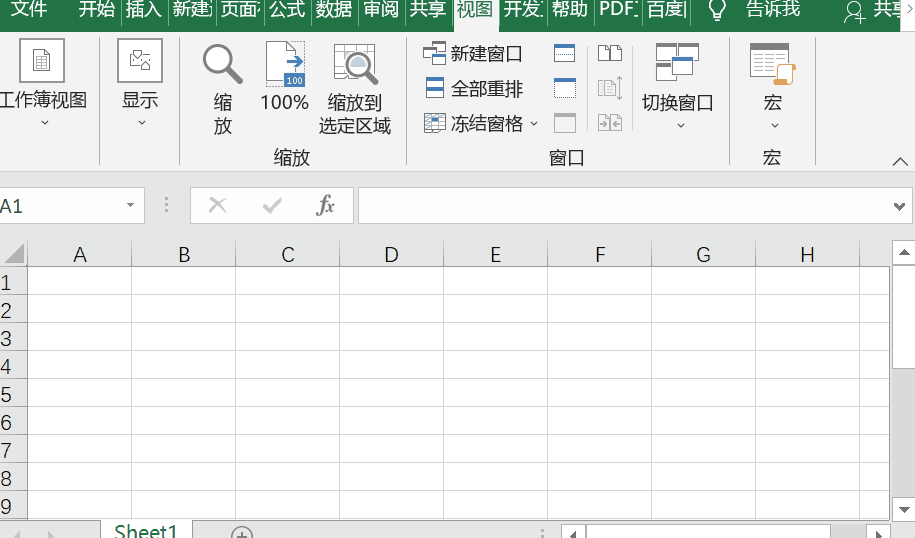The height and width of the screenshot is (538, 915).
Task: Open the File (文件) tab
Action: click(x=29, y=9)
